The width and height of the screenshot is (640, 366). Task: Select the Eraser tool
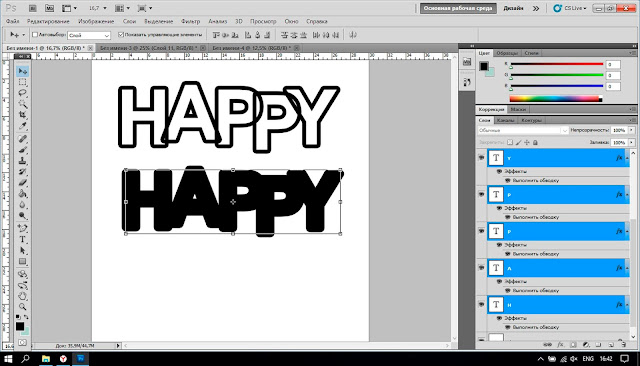click(22, 183)
